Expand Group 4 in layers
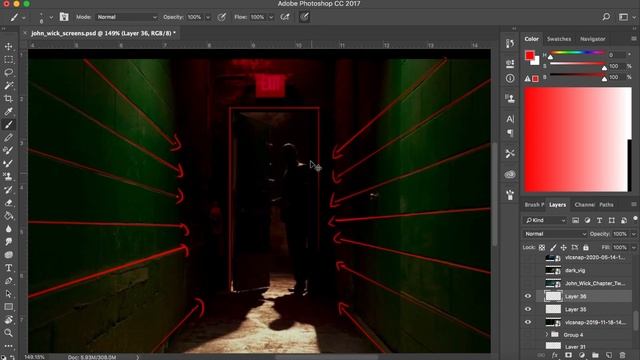The width and height of the screenshot is (640, 360). pyautogui.click(x=547, y=335)
